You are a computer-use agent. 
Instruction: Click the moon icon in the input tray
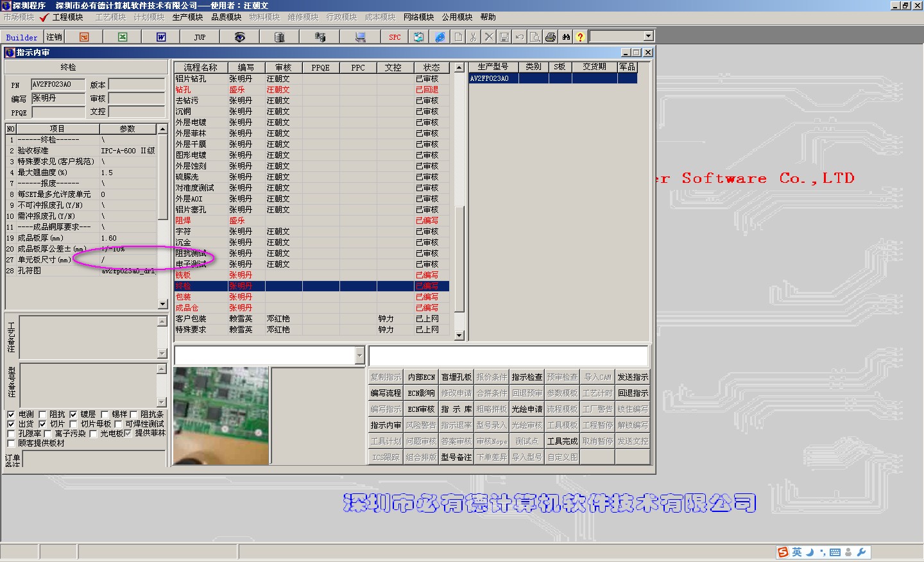tap(810, 552)
